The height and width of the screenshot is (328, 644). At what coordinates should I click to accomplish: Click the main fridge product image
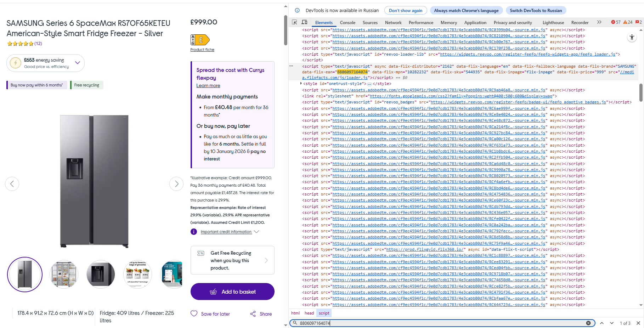click(94, 181)
